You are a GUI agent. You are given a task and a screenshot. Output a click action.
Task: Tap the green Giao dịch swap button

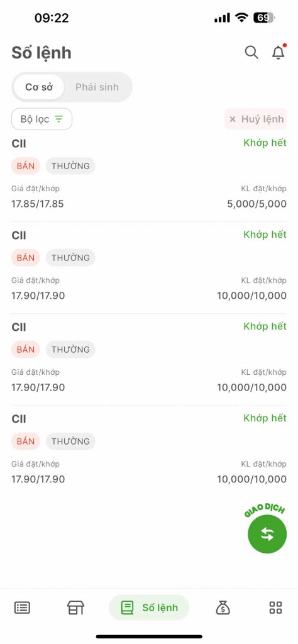(x=267, y=534)
